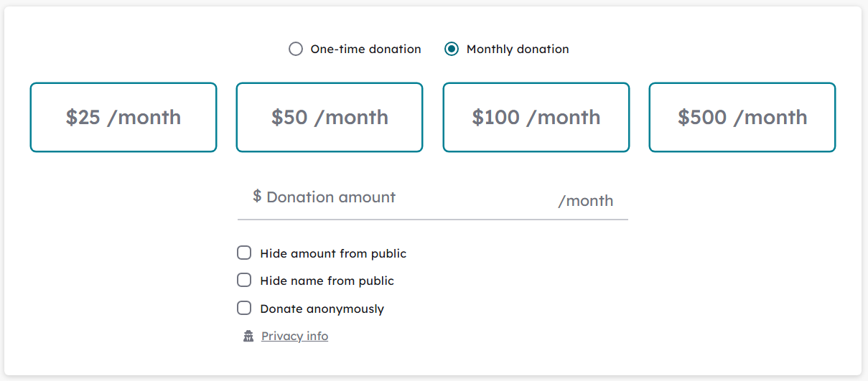Screen dimensions: 868x381
Task: Enable Hide amount from public checkbox
Action: click(244, 253)
